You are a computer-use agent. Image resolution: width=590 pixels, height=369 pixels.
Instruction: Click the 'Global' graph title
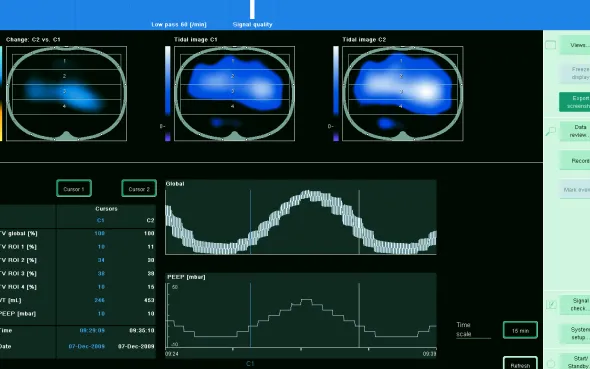pyautogui.click(x=175, y=184)
